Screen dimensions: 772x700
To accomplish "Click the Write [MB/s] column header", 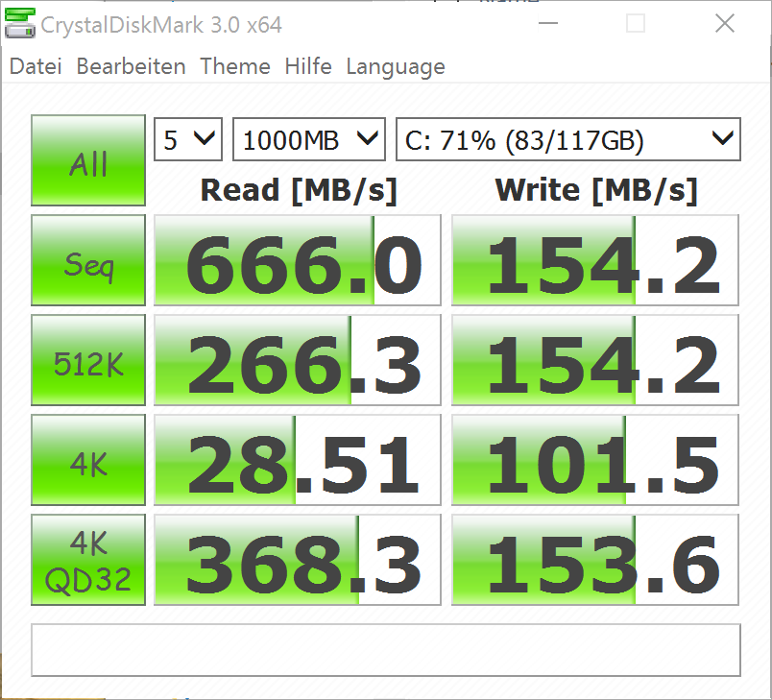I will pyautogui.click(x=596, y=190).
